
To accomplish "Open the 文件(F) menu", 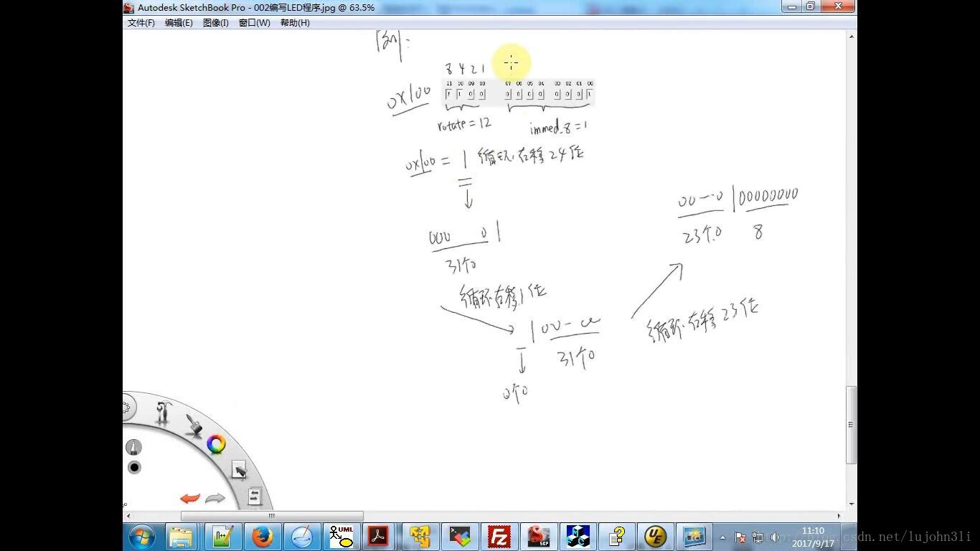I will 141,23.
